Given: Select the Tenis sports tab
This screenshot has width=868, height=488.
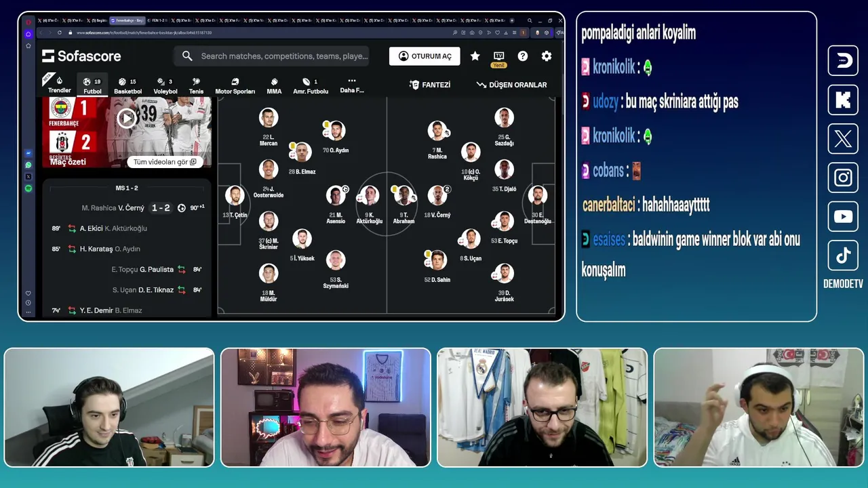Looking at the screenshot, I should 196,85.
